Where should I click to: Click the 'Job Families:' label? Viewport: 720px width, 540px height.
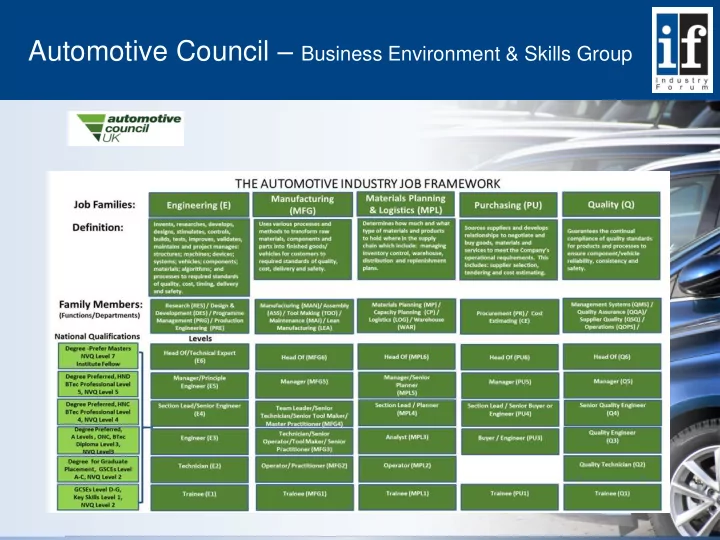pyautogui.click(x=105, y=205)
